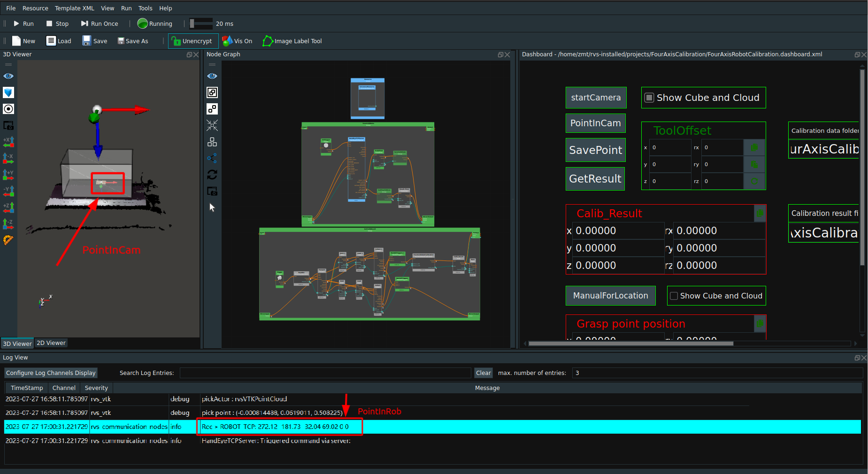The height and width of the screenshot is (474, 868).
Task: Set 3D view to +Y direction
Action: click(8, 175)
